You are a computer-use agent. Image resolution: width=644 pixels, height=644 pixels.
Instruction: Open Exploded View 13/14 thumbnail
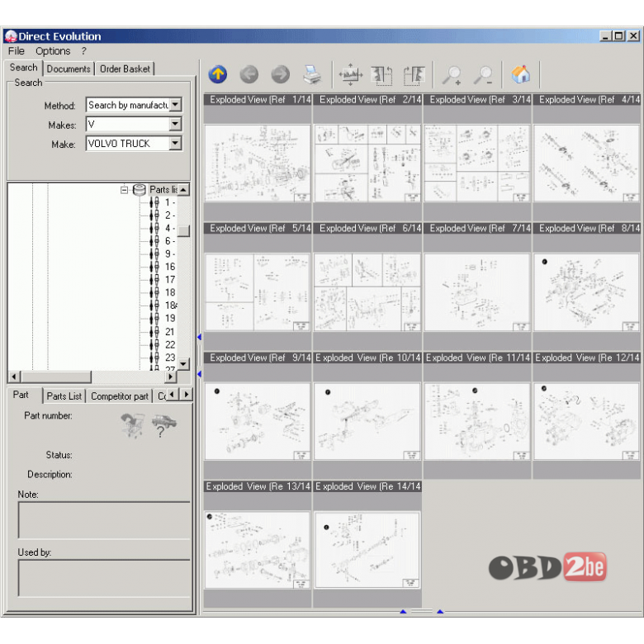pyautogui.click(x=258, y=550)
